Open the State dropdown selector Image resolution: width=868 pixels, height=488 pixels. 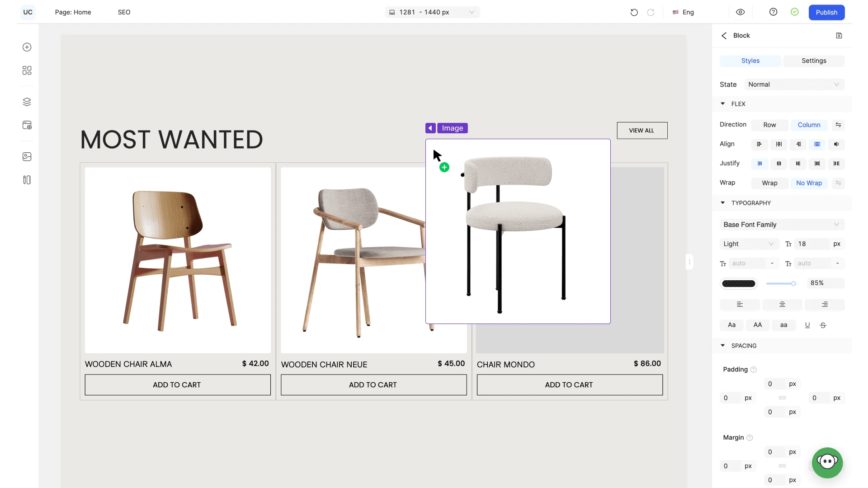click(794, 84)
